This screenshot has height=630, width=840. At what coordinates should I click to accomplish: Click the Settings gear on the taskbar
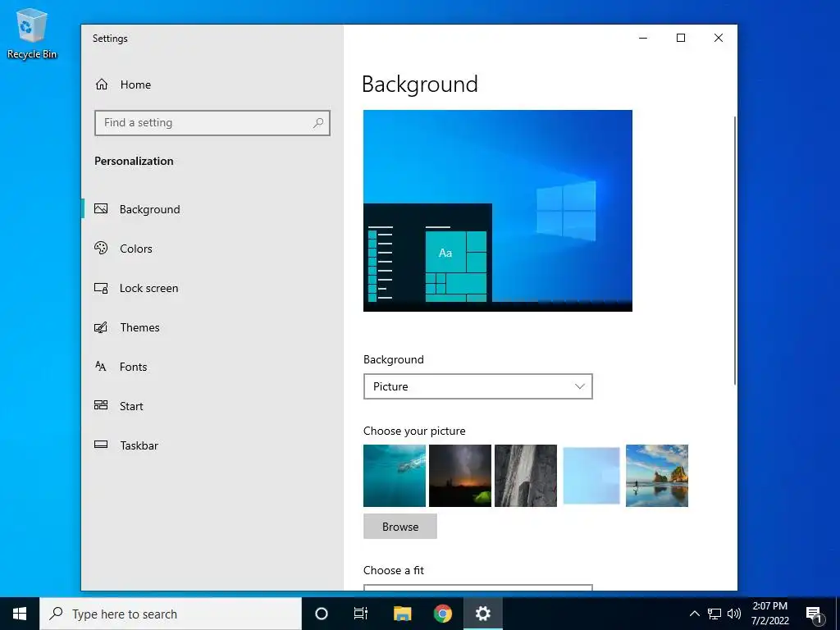tap(482, 614)
